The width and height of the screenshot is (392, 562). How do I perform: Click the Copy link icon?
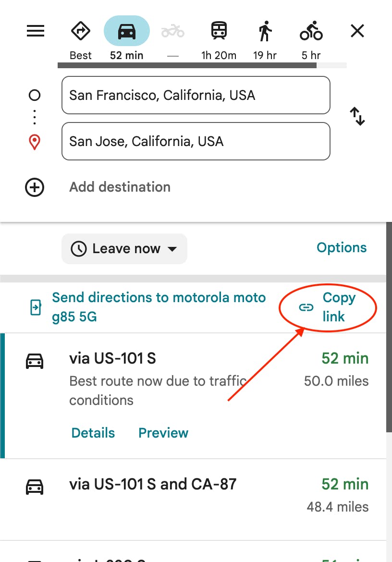pos(306,307)
